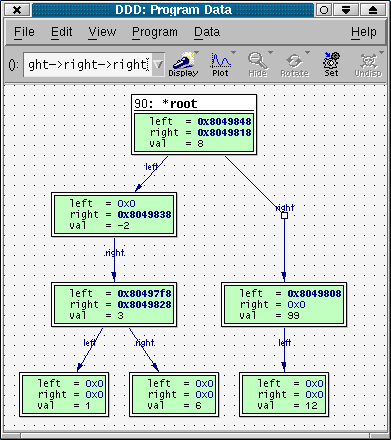Open the Rotate button's dropdown arrow

[x=307, y=53]
